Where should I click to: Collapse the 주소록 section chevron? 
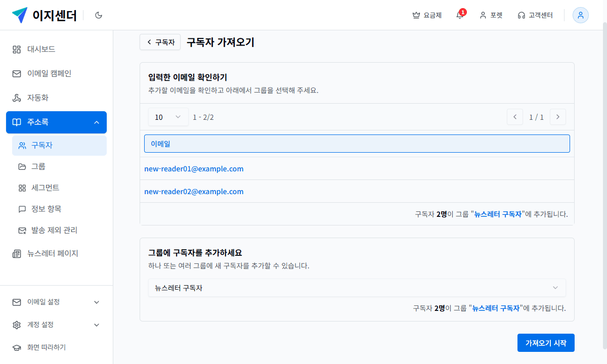(x=97, y=122)
